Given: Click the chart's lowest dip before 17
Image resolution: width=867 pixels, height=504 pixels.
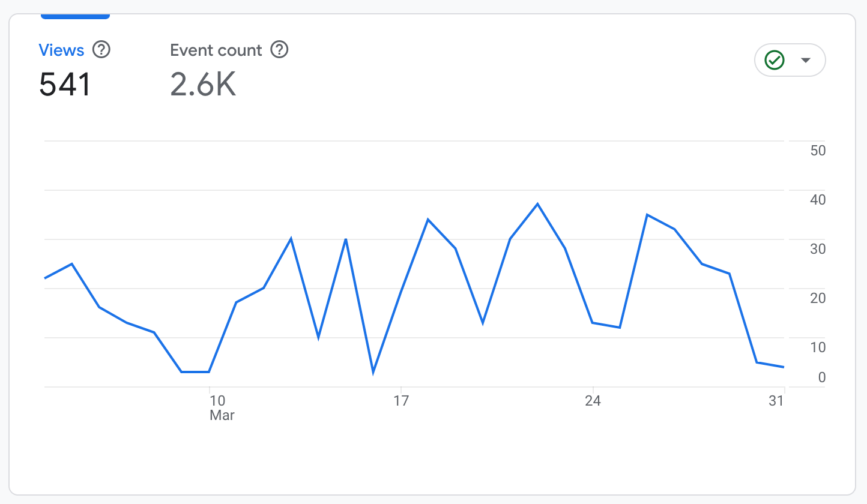Looking at the screenshot, I should click(x=373, y=372).
